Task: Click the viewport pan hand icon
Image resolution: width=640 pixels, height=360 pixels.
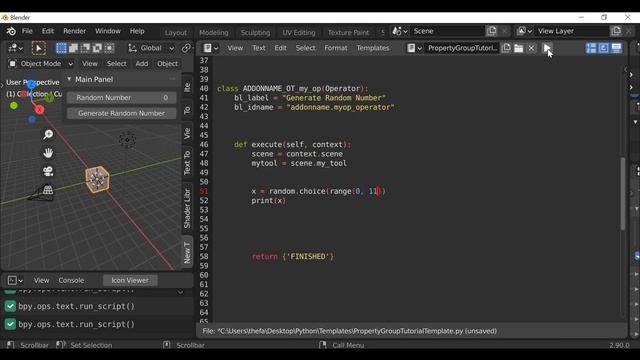Action: click(48, 153)
